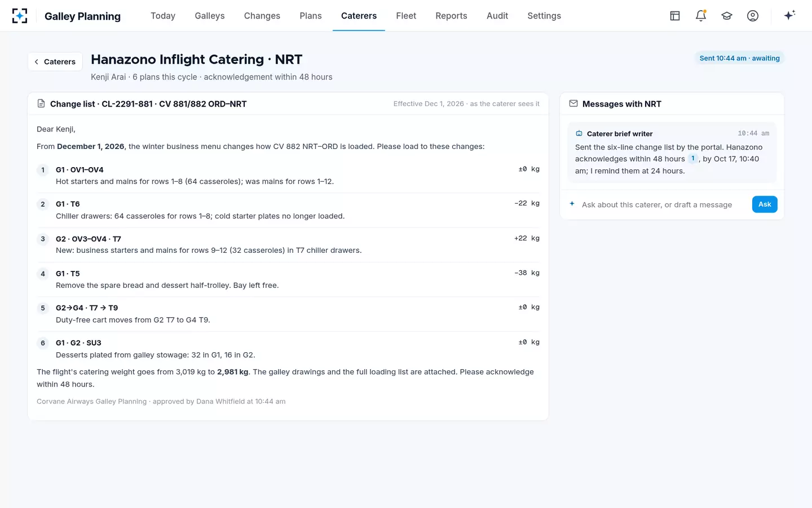Select change line 5 'G2→G4 · T7 → T9'

point(288,314)
